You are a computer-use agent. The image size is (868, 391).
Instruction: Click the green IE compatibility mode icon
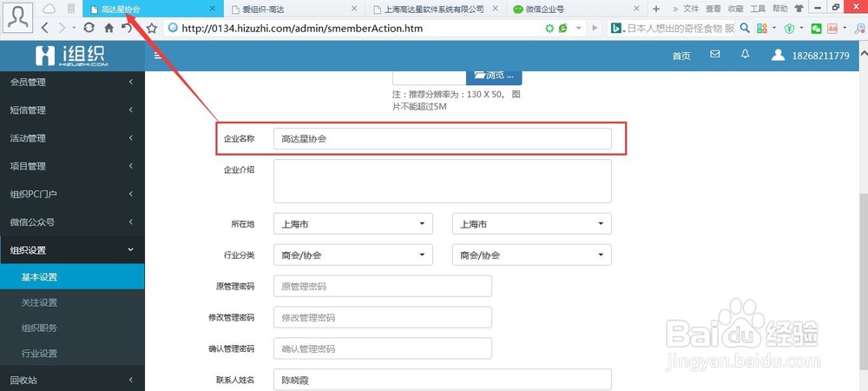[x=563, y=28]
